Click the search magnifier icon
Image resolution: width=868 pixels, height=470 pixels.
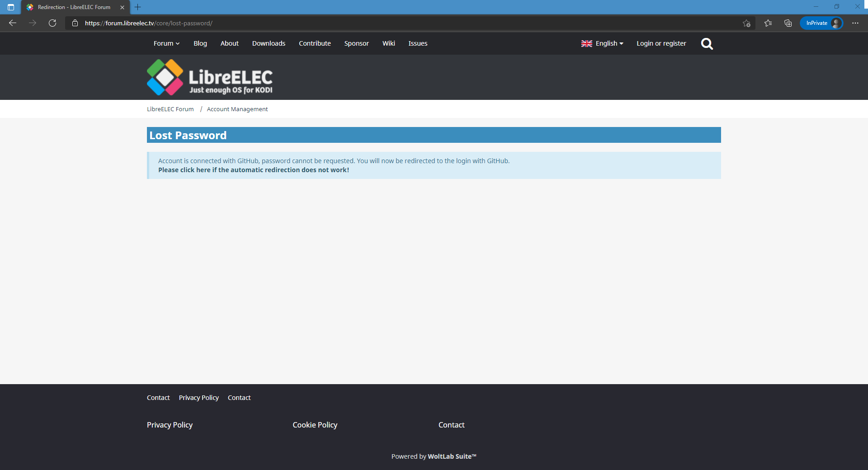(x=707, y=44)
